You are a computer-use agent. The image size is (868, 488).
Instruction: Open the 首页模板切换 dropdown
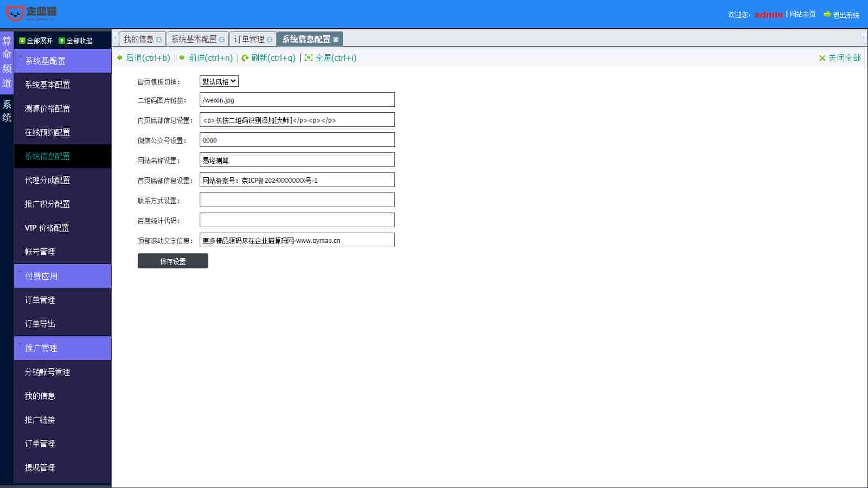[219, 81]
